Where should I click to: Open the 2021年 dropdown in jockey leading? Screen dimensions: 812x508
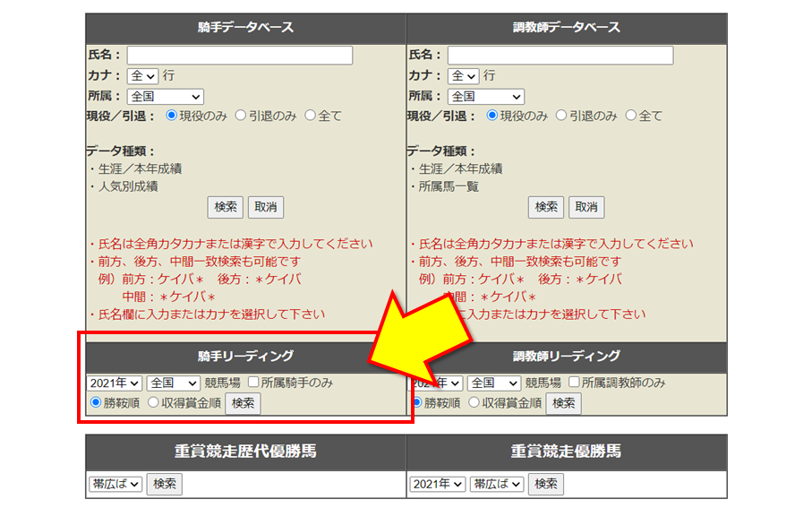(115, 383)
